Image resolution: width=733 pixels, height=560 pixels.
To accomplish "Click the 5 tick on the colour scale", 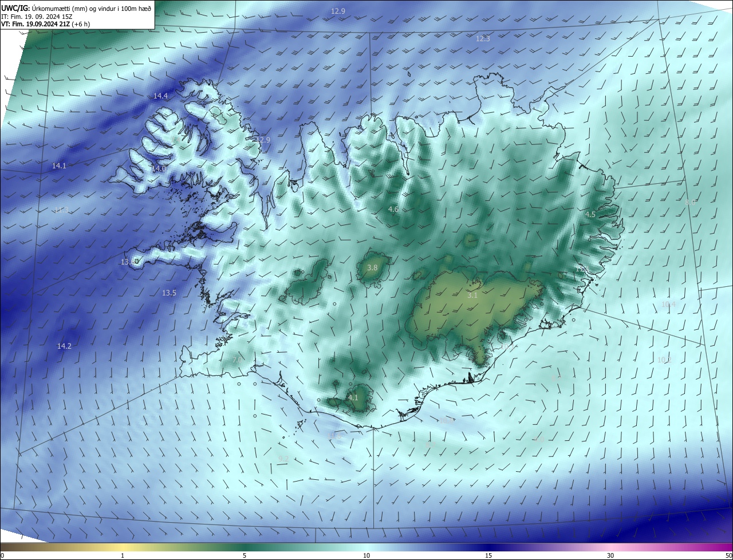I will [245, 556].
